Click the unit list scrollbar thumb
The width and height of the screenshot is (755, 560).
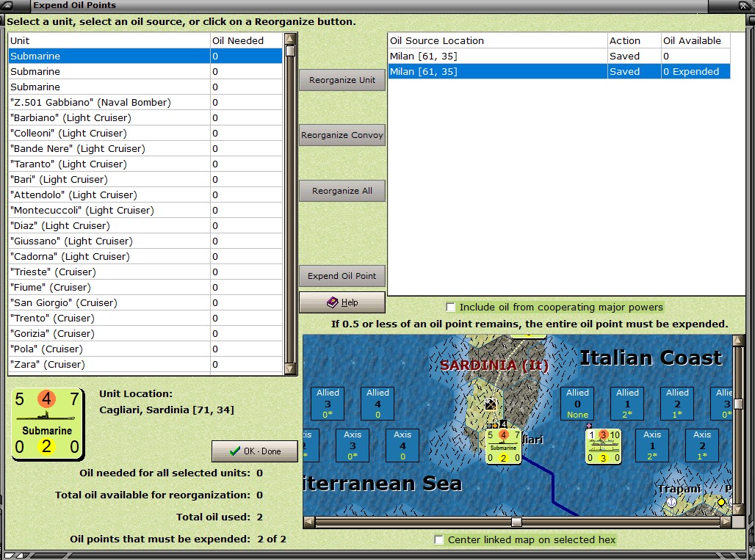click(290, 51)
